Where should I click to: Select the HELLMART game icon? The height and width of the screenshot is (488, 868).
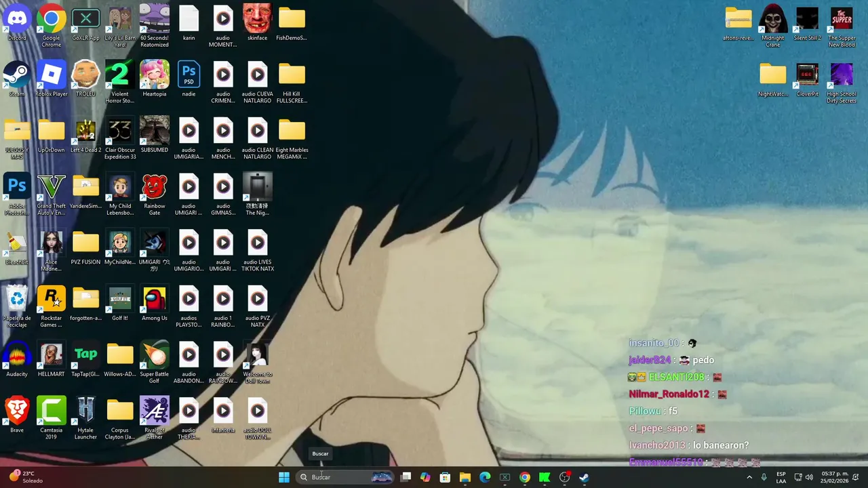point(52,359)
